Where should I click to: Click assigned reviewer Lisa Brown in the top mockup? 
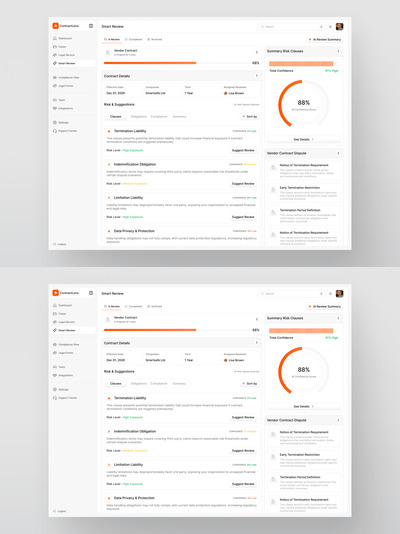click(x=234, y=93)
